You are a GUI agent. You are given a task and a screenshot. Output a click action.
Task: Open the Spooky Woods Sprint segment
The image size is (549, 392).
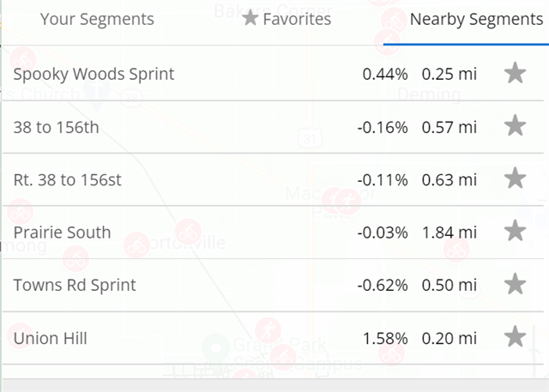pos(273,74)
